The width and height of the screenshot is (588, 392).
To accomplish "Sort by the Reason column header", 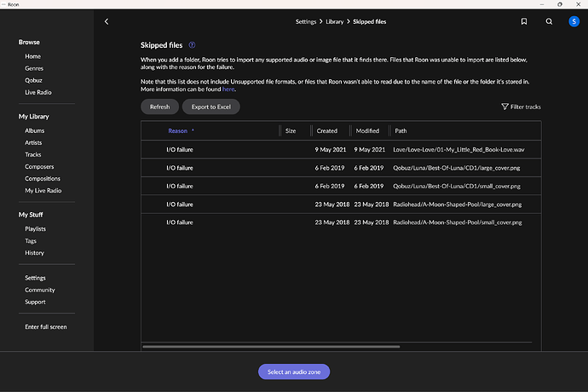I will [178, 130].
